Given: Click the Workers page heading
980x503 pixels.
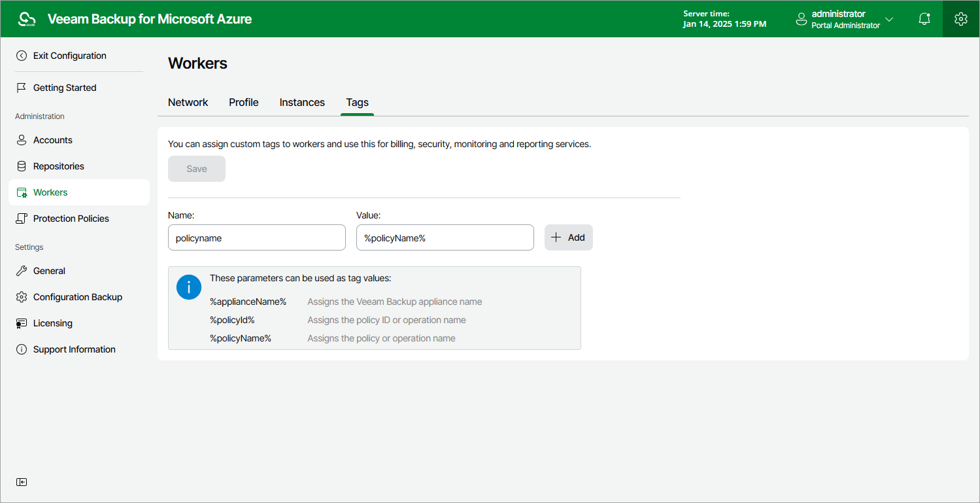Looking at the screenshot, I should point(198,63).
